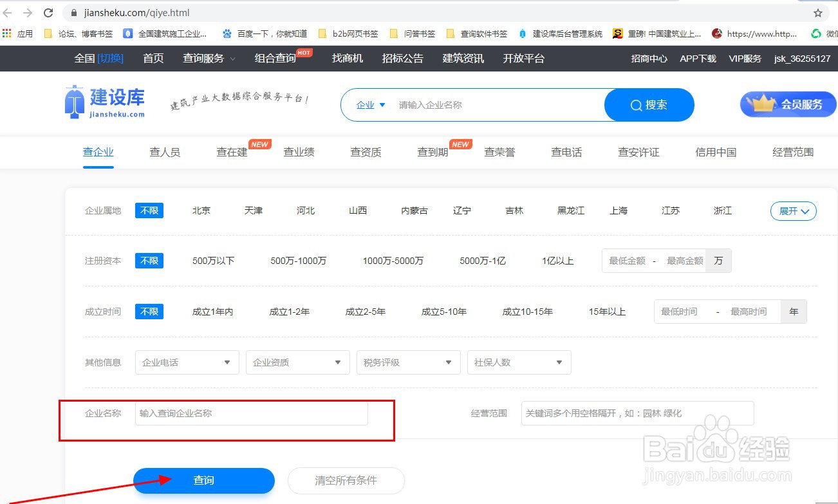This screenshot has height=504, width=838.
Task: Switch to the 查荣誉 tab
Action: coord(499,153)
